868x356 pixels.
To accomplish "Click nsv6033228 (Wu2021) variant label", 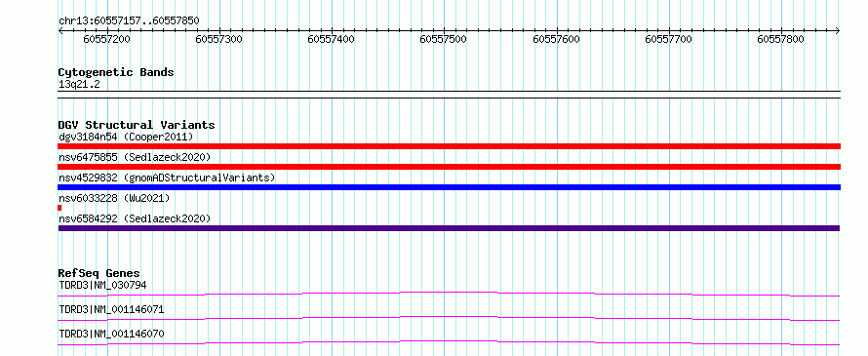I will 114,198.
